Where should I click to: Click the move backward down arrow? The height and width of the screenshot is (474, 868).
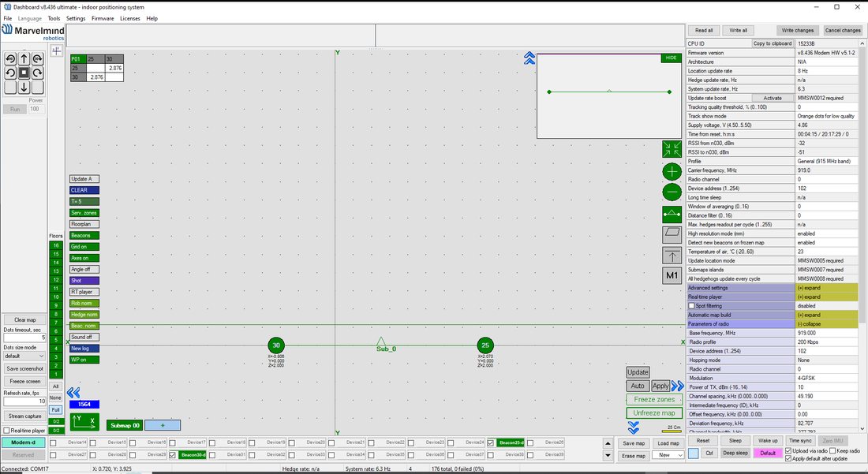pyautogui.click(x=24, y=87)
